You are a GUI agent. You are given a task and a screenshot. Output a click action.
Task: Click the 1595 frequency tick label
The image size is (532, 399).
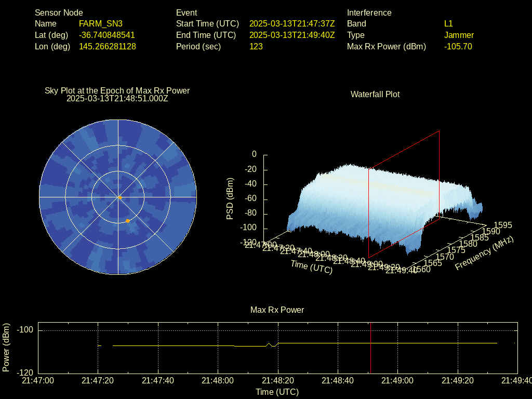[x=502, y=225]
